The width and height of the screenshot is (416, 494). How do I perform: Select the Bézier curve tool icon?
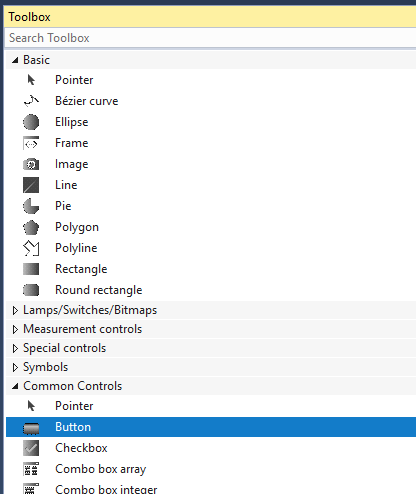coord(31,101)
